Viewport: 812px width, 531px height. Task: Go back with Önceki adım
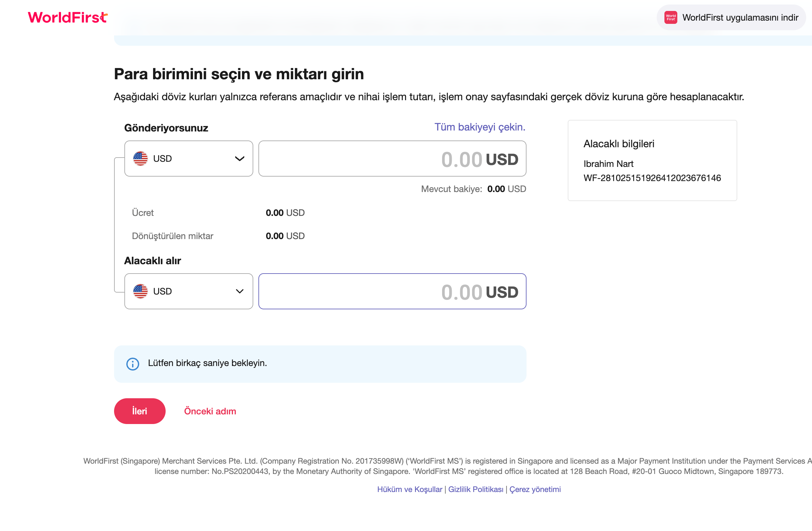pyautogui.click(x=210, y=411)
